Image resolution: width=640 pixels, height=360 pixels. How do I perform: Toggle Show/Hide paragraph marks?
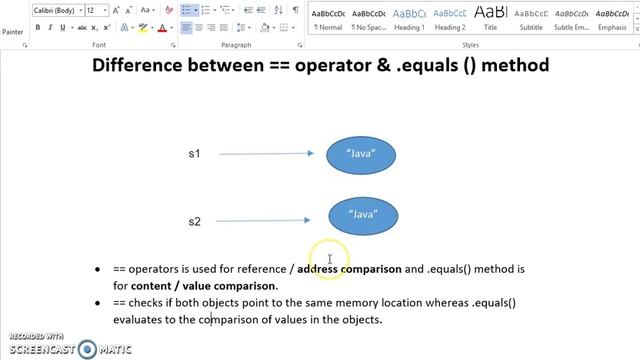tap(296, 10)
